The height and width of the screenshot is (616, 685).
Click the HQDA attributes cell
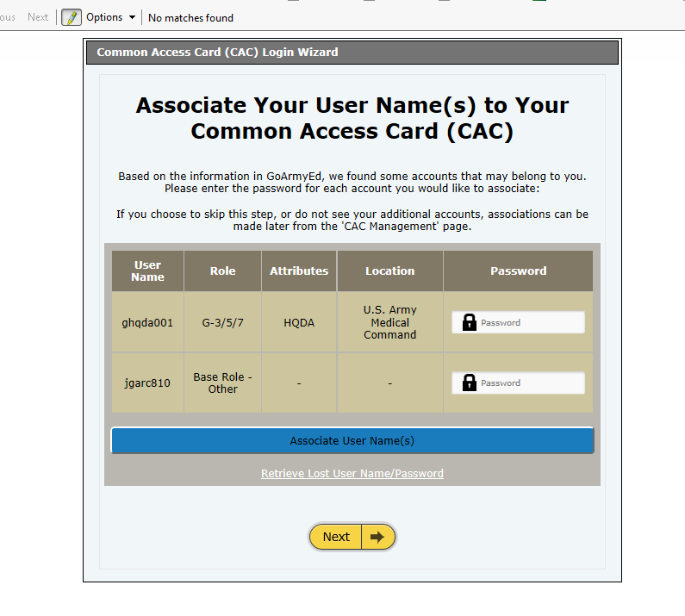click(x=299, y=322)
